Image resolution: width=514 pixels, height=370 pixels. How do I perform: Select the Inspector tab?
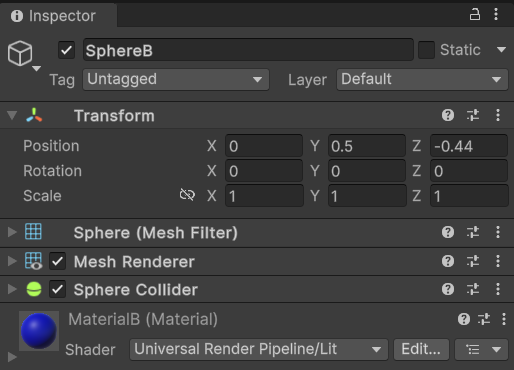tap(58, 16)
